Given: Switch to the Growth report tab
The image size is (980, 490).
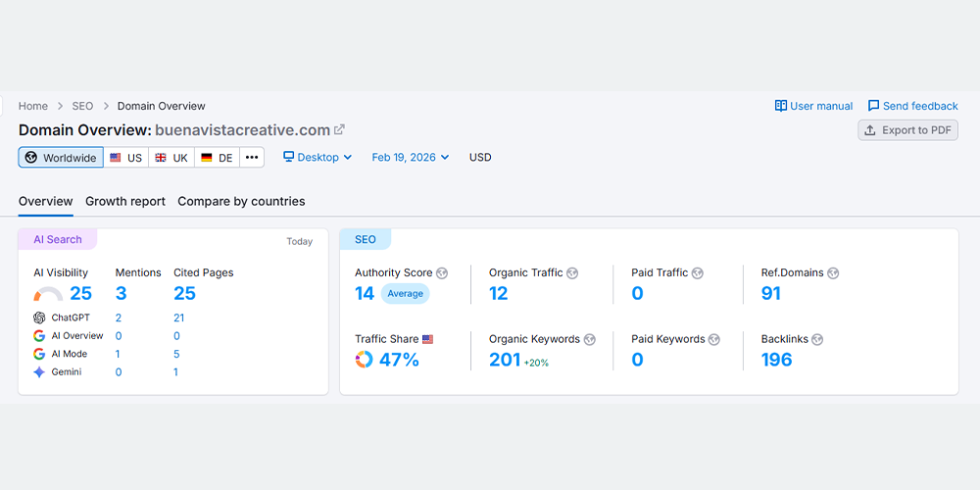Looking at the screenshot, I should [125, 201].
